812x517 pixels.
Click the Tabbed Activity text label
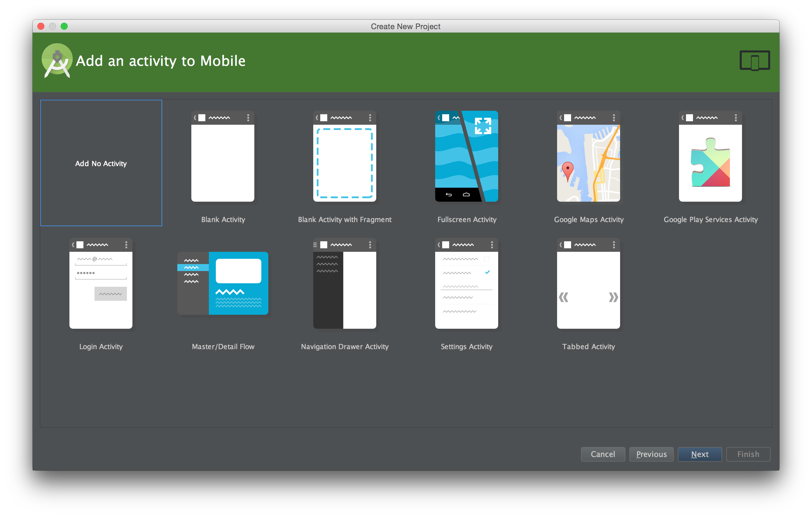[x=588, y=347]
